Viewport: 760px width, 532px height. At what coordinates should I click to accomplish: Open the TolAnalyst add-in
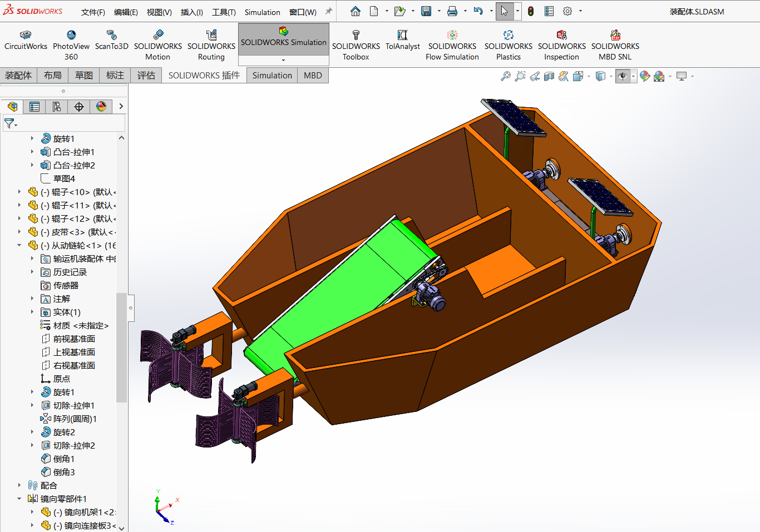click(x=403, y=41)
